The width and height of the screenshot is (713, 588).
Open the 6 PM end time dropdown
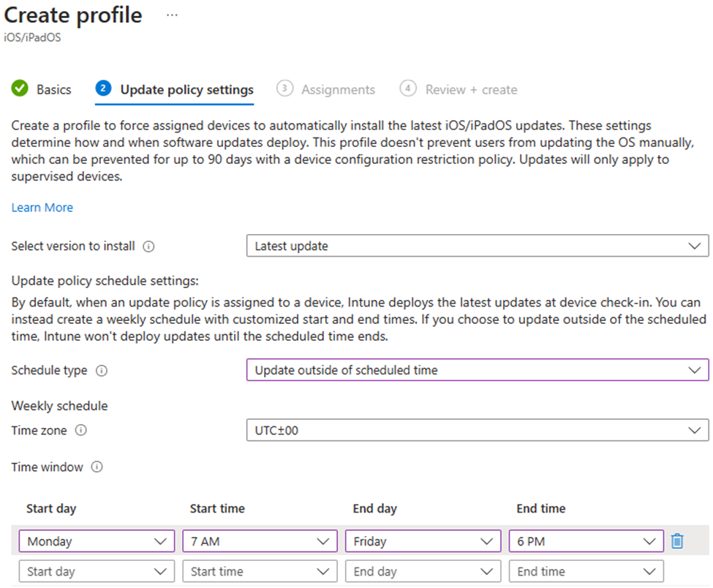(x=586, y=542)
